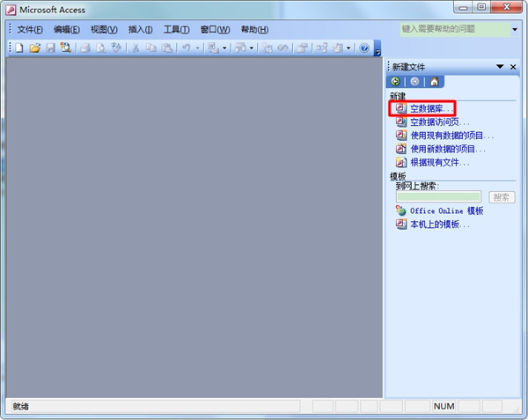This screenshot has height=420, width=528.
Task: Open the 插入(I) menu
Action: pos(141,30)
